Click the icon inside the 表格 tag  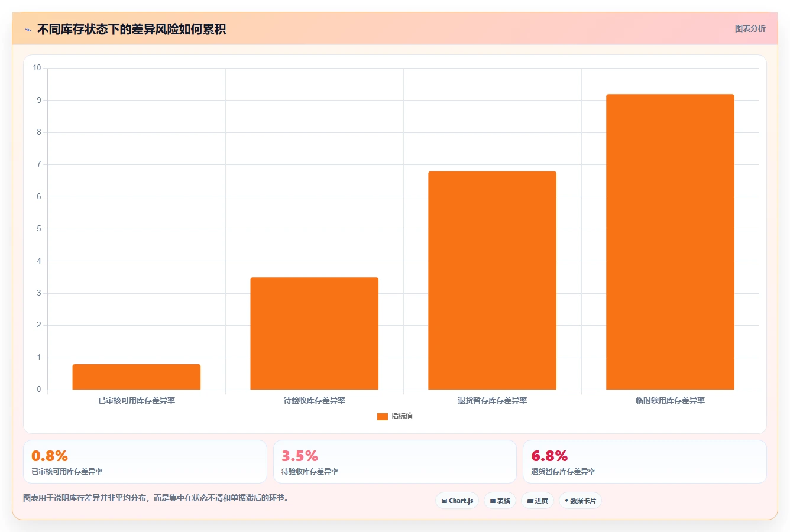[x=493, y=501]
